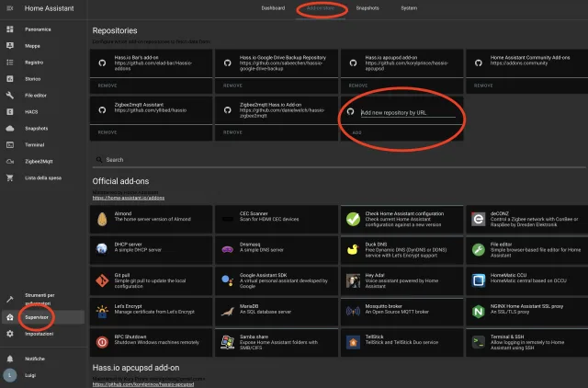Focus the Add new repository by URL field
Screen dimensions: 588x388
click(407, 113)
